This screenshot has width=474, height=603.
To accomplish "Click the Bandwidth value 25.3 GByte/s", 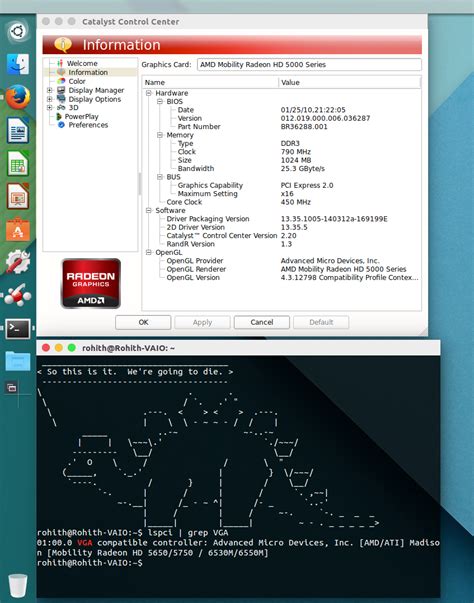I will (303, 168).
